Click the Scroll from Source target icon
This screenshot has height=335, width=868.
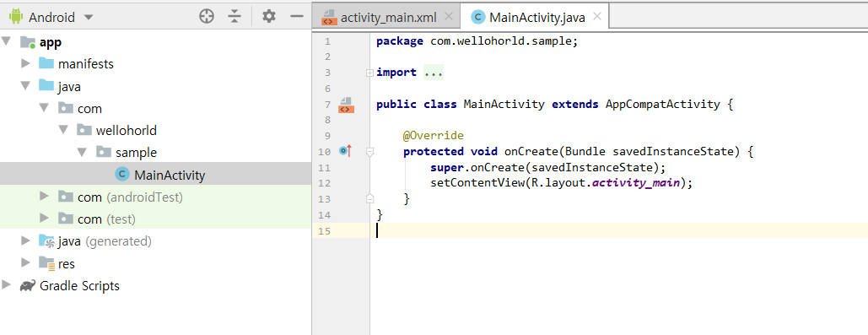pos(207,17)
